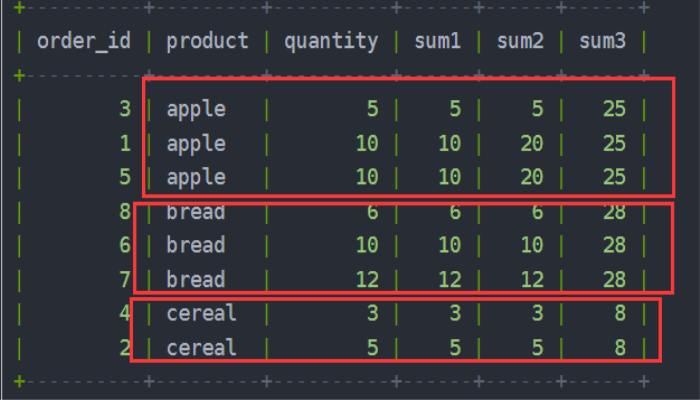Viewport: 700px width, 400px height.
Task: Click sum3 value 28 in order 6 row
Action: tap(614, 245)
